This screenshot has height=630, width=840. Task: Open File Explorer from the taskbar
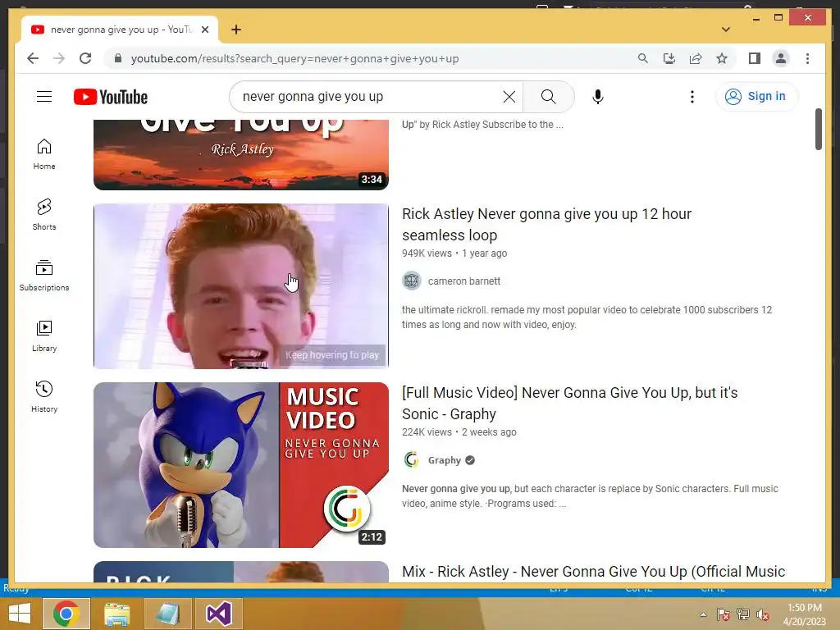(116, 614)
